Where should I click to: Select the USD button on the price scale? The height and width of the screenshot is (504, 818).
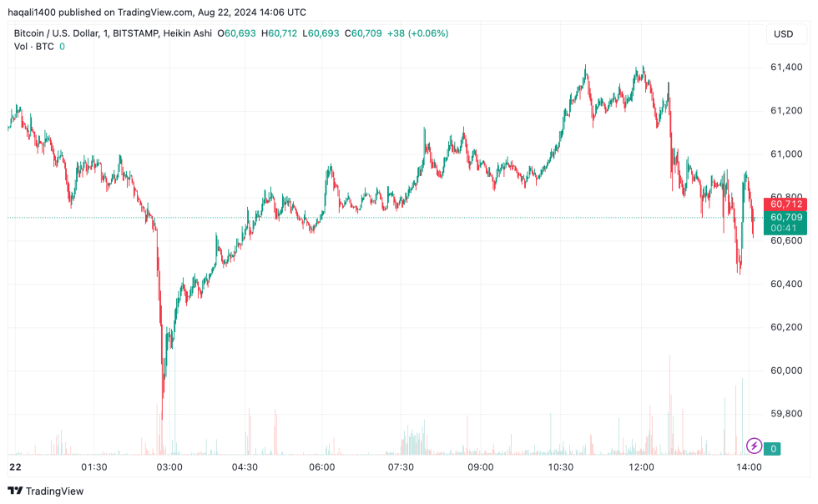pyautogui.click(x=785, y=35)
